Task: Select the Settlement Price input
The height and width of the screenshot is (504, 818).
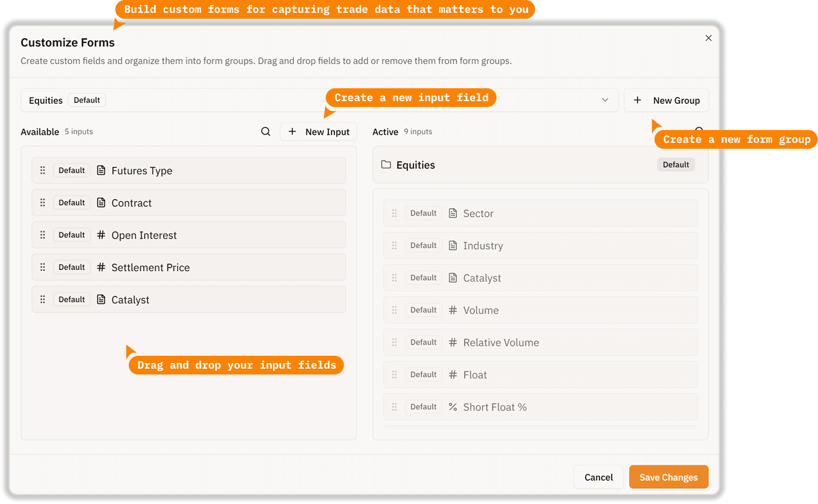Action: pos(189,267)
